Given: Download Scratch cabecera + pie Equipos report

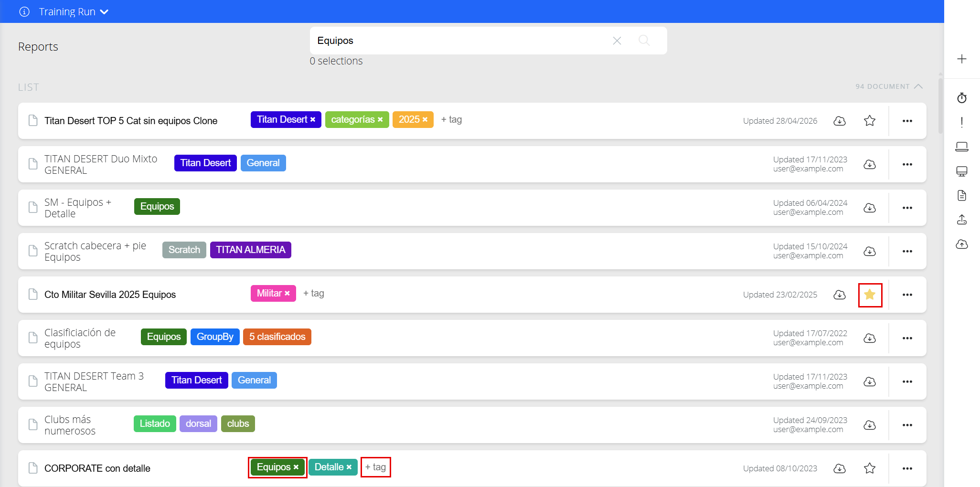Looking at the screenshot, I should coord(870,251).
